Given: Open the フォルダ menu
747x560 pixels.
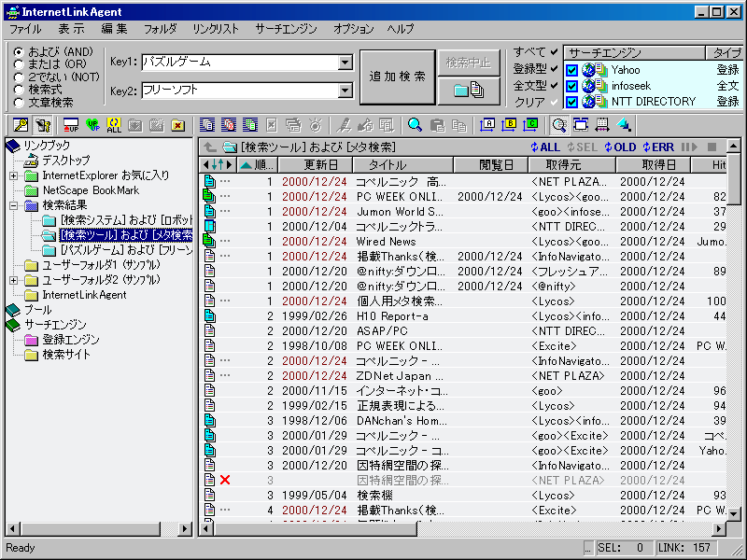Looking at the screenshot, I should (161, 29).
